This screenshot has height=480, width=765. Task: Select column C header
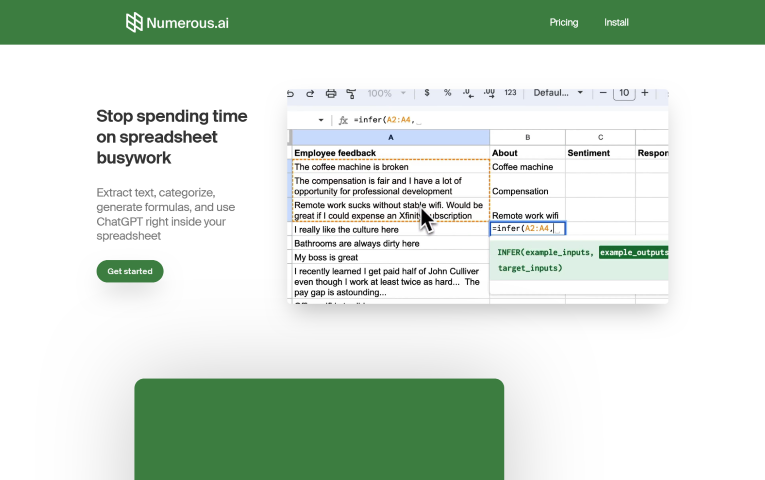tap(601, 138)
